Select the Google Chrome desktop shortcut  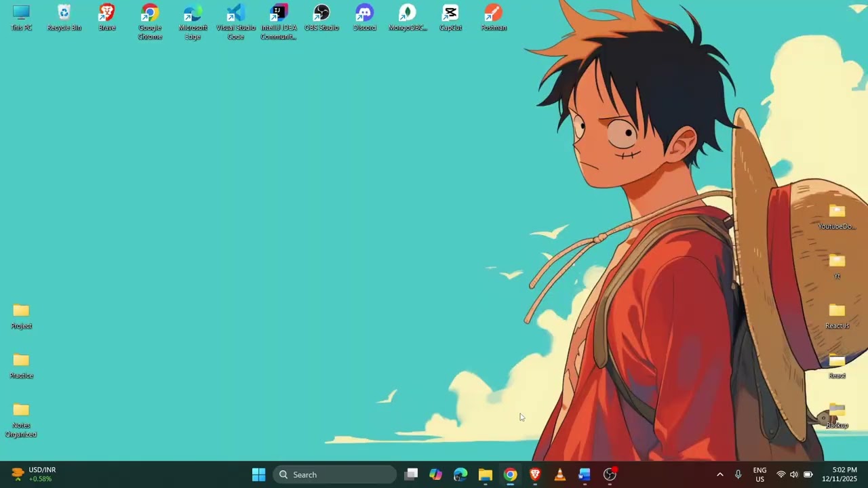tap(150, 22)
